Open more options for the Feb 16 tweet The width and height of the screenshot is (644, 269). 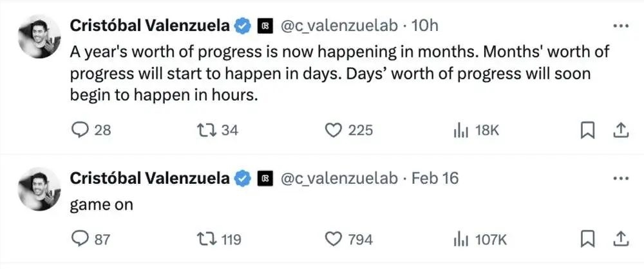click(621, 179)
